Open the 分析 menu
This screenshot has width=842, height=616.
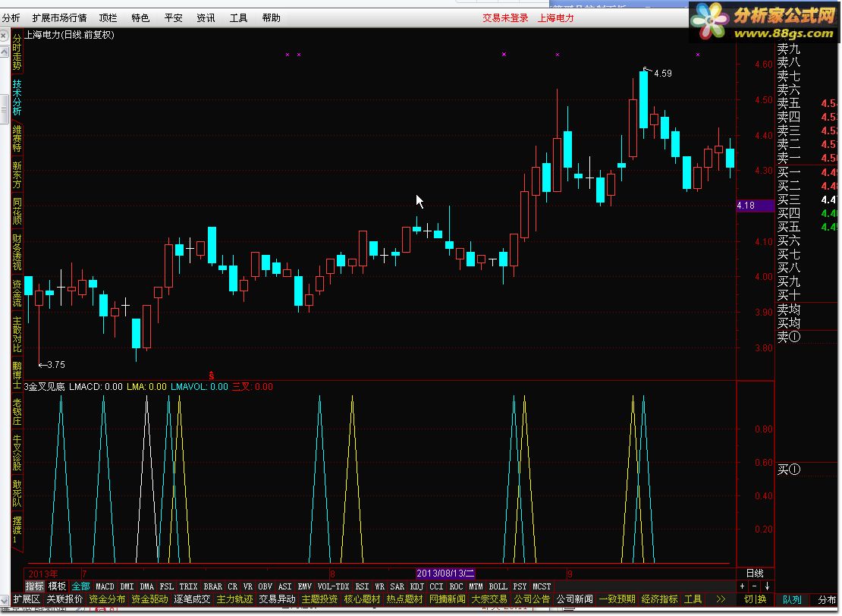(11, 17)
